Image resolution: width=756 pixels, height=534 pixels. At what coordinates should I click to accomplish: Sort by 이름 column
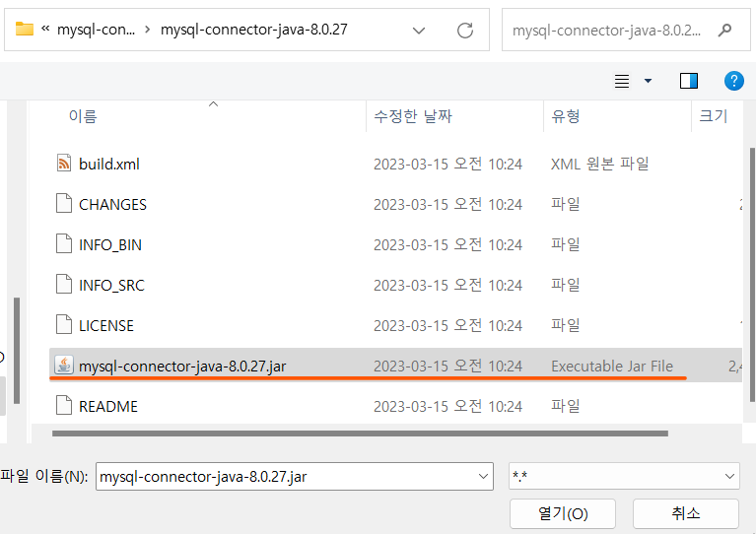pos(83,116)
